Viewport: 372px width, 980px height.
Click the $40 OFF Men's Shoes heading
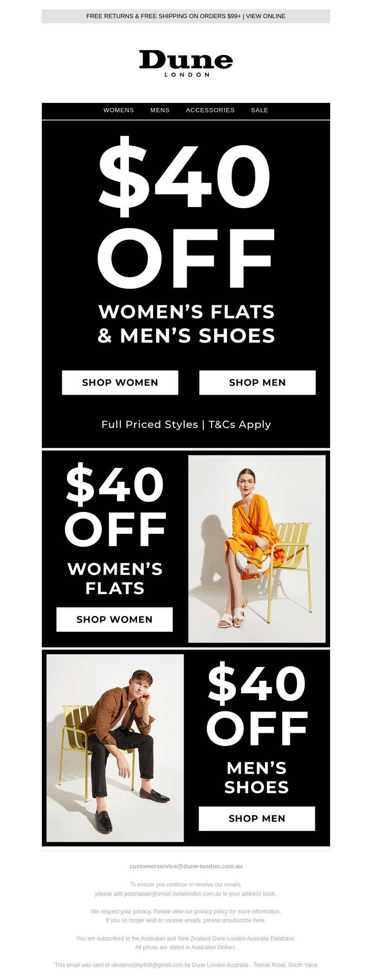coord(257,728)
